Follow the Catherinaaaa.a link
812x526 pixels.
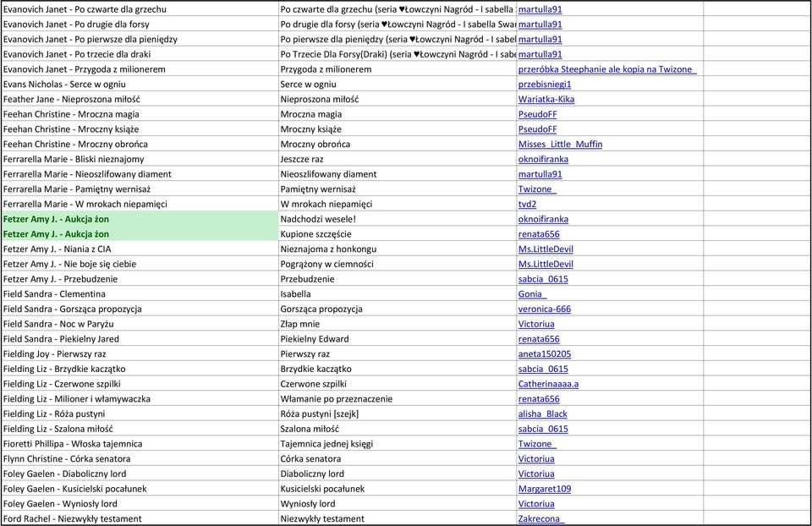[548, 384]
